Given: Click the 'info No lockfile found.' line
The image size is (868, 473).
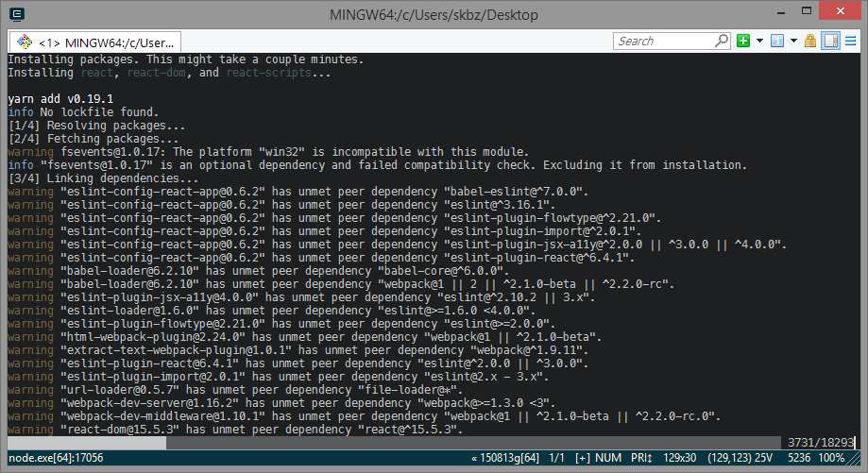Looking at the screenshot, I should click(83, 112).
